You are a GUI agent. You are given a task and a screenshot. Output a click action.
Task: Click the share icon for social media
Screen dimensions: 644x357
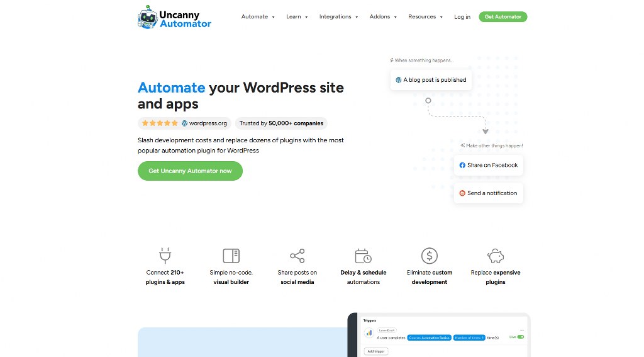pos(297,256)
